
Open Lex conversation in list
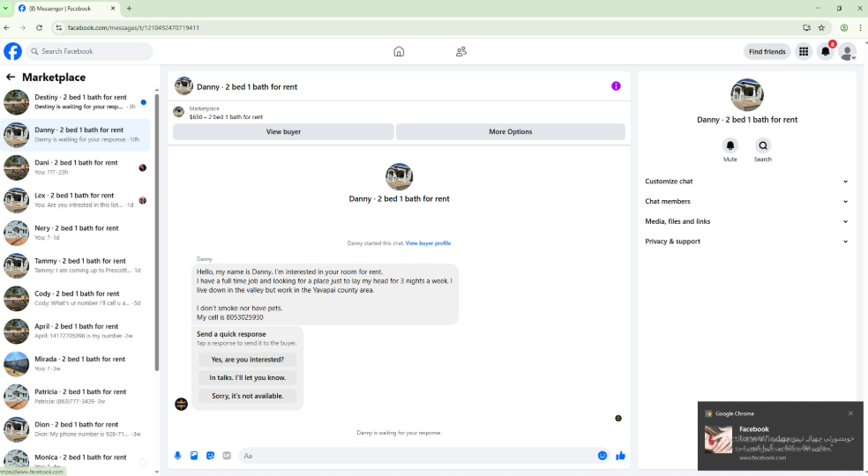point(75,200)
